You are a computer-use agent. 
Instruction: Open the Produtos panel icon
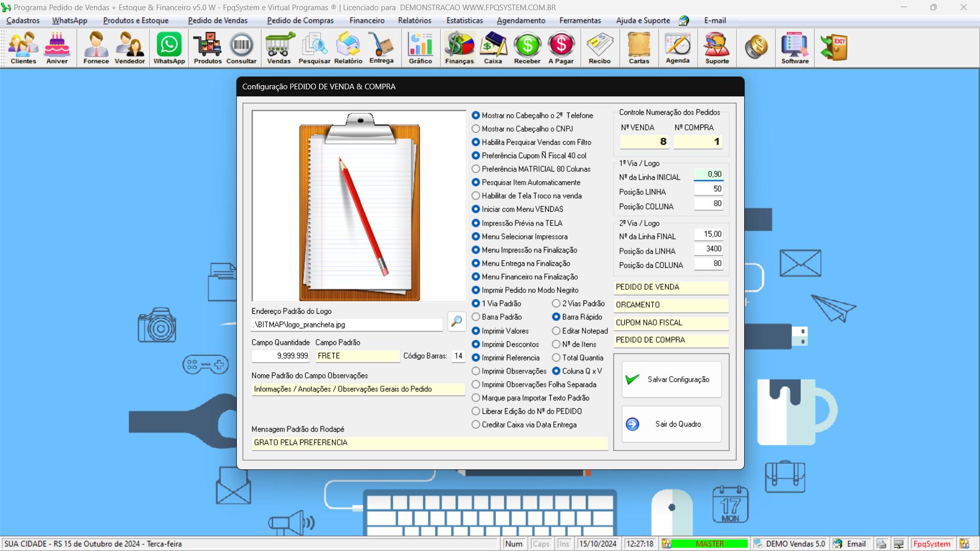207,48
